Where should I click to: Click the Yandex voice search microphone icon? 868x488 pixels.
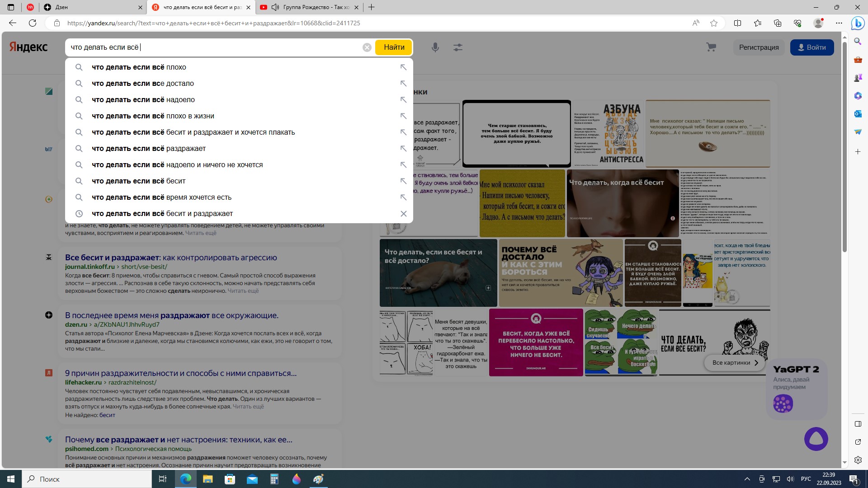pyautogui.click(x=435, y=47)
